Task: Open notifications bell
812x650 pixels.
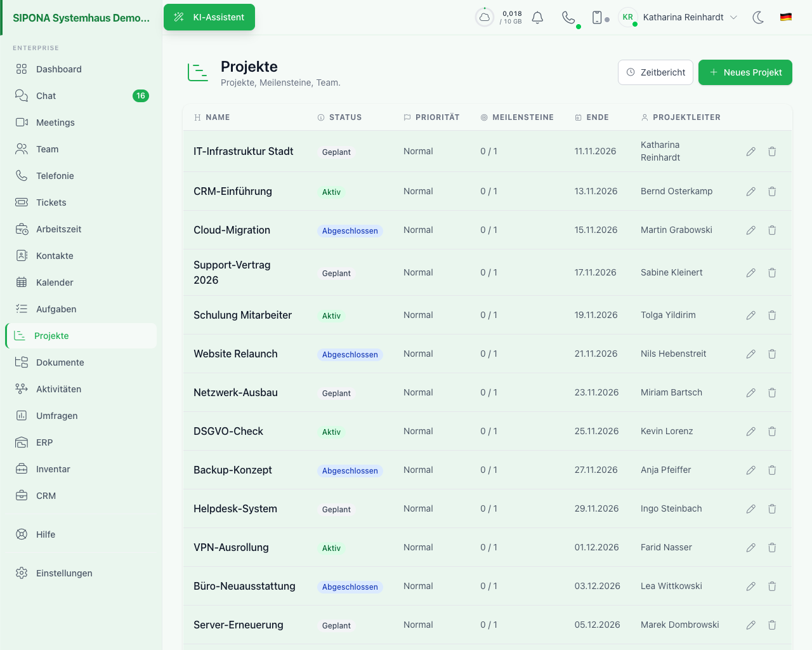Action: 537,17
